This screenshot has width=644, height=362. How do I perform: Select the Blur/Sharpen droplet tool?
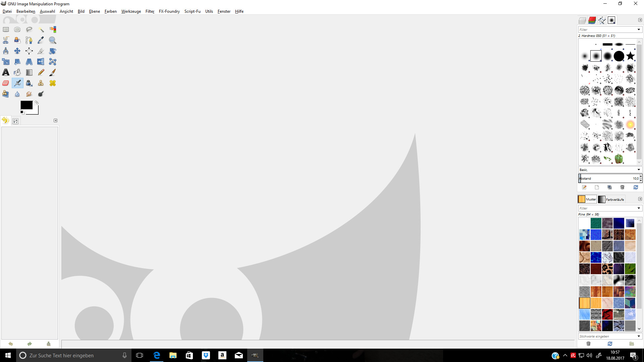17,94
